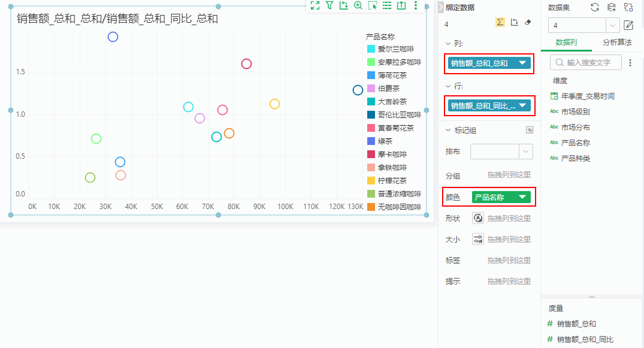
Task: Open dropdown on 销售额_总和_总和 column pill
Action: pyautogui.click(x=523, y=63)
